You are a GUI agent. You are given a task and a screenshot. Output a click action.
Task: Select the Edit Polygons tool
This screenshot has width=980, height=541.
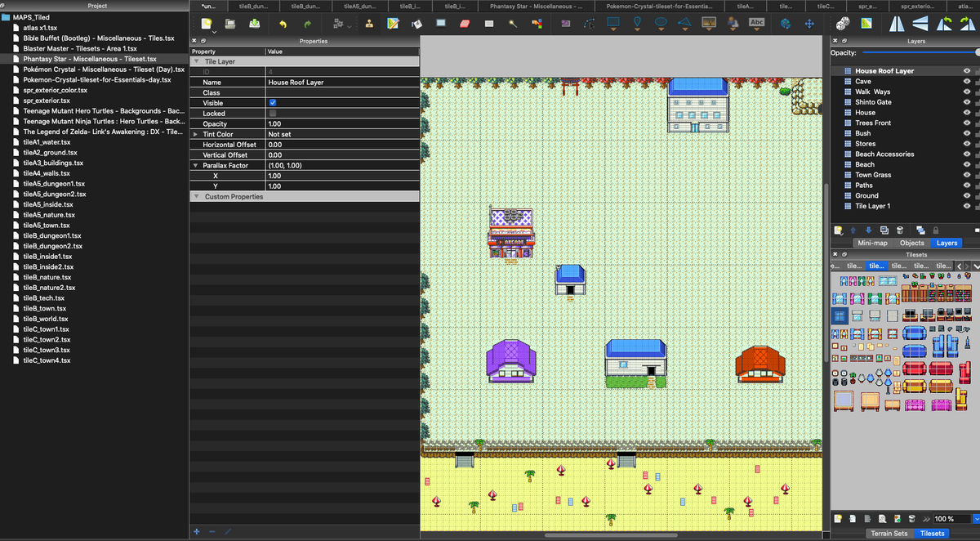coord(590,25)
